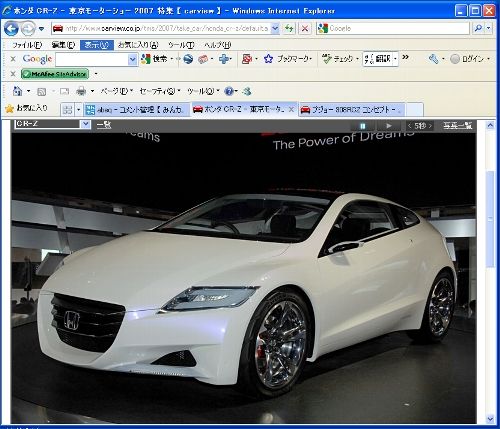Open the Print options dropdown arrow
The height and width of the screenshot is (429, 500).
pyautogui.click(x=92, y=91)
